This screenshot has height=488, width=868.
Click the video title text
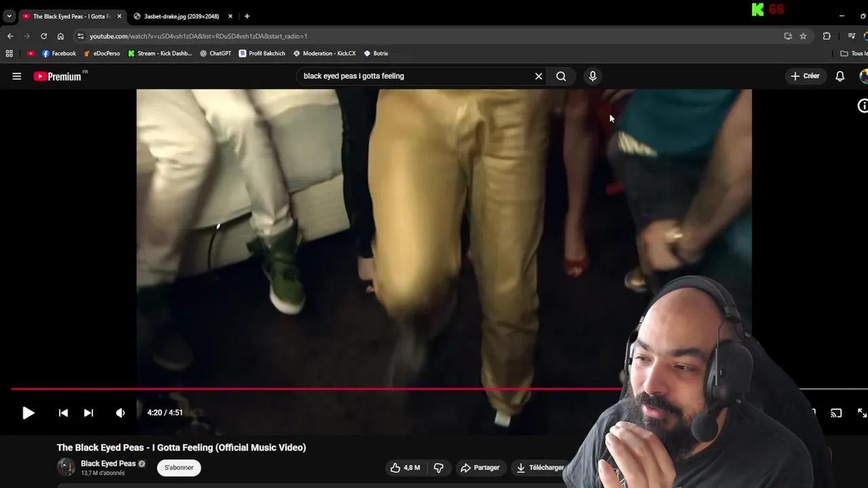coord(182,447)
